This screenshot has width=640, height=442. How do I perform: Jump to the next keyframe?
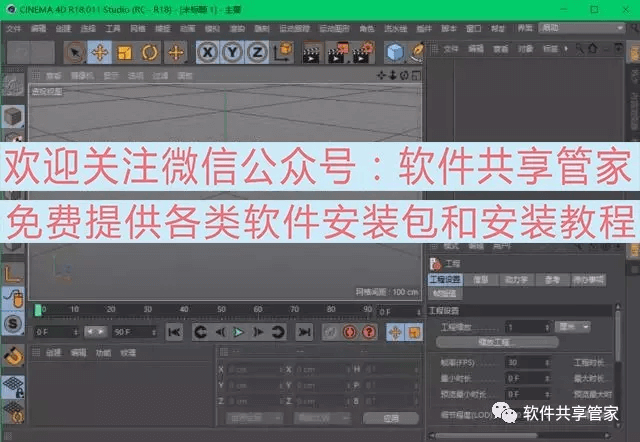coord(278,332)
